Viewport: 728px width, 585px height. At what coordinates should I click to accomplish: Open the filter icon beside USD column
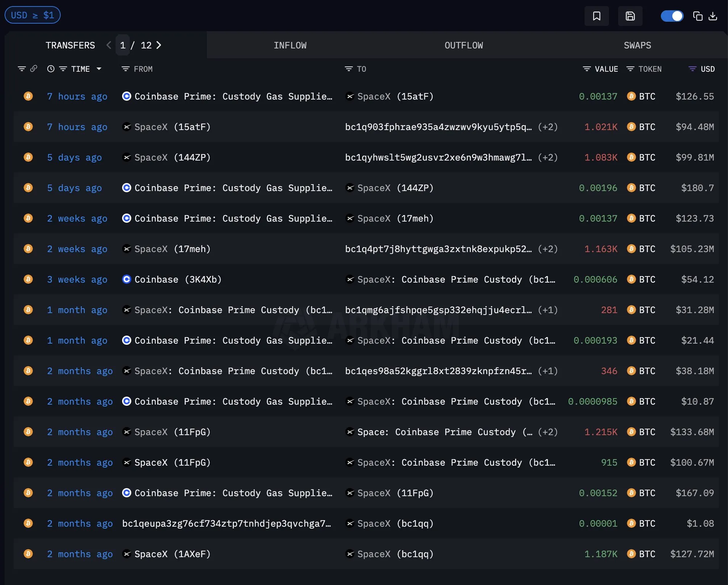pyautogui.click(x=692, y=69)
